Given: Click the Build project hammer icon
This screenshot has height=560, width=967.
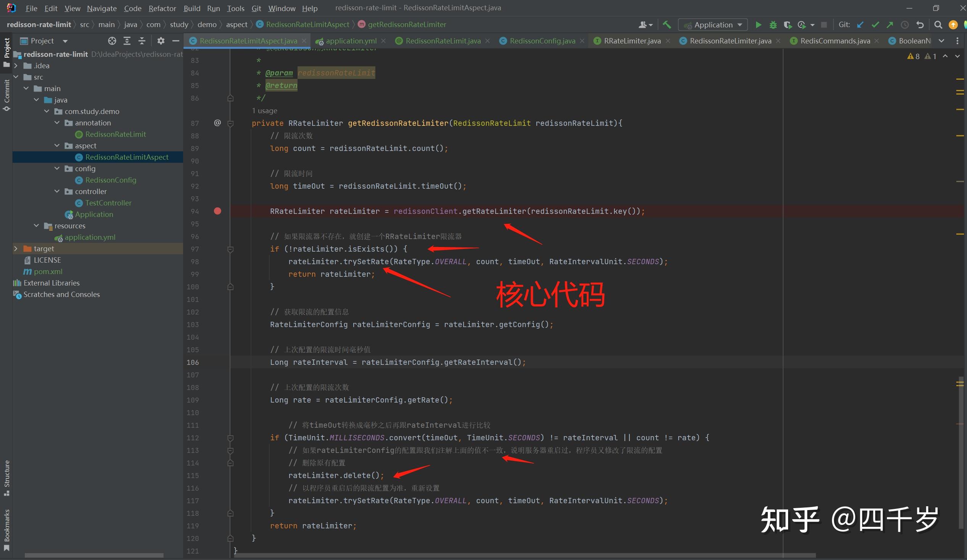Looking at the screenshot, I should coord(667,25).
